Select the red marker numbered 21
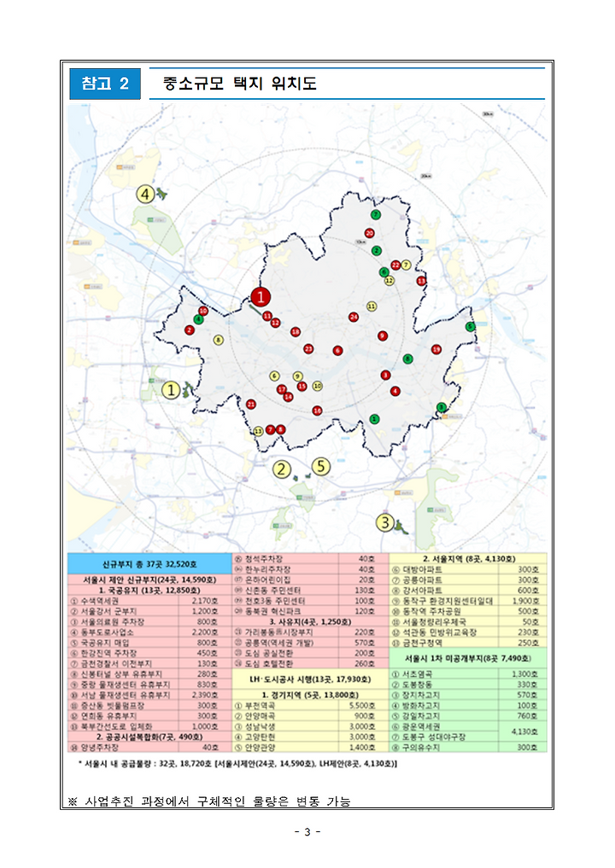The image size is (615, 868). pyautogui.click(x=251, y=404)
